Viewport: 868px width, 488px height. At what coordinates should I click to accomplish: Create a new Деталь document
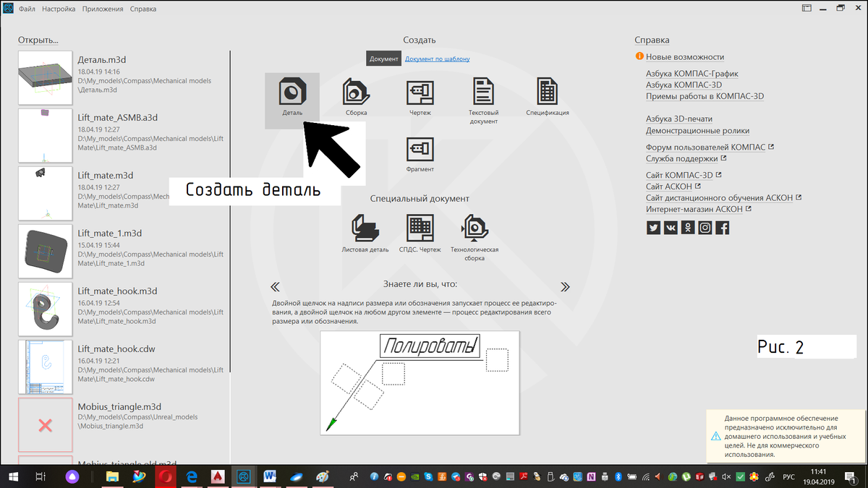[x=292, y=100]
